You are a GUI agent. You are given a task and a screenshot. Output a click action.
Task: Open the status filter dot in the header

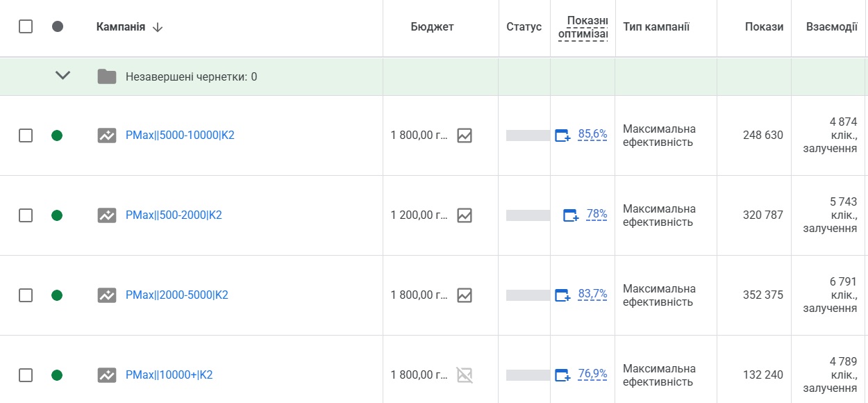coord(58,26)
